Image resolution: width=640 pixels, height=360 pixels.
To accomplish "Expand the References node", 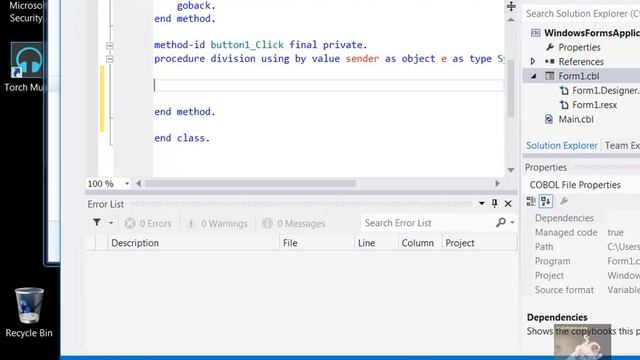I will pos(533,62).
